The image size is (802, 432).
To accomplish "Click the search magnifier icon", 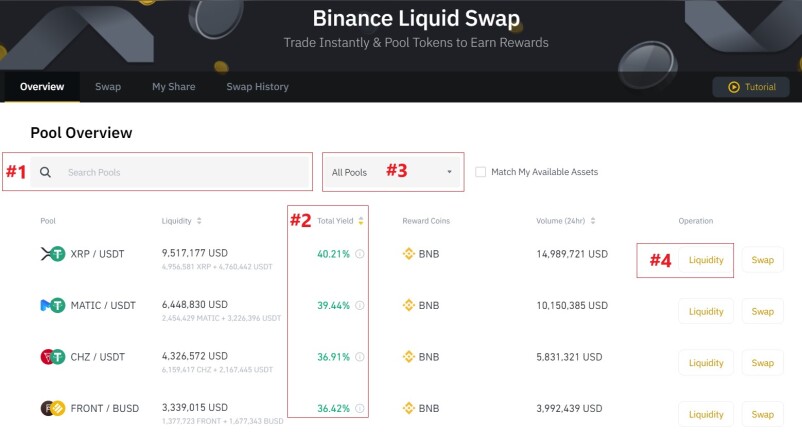I will (45, 172).
